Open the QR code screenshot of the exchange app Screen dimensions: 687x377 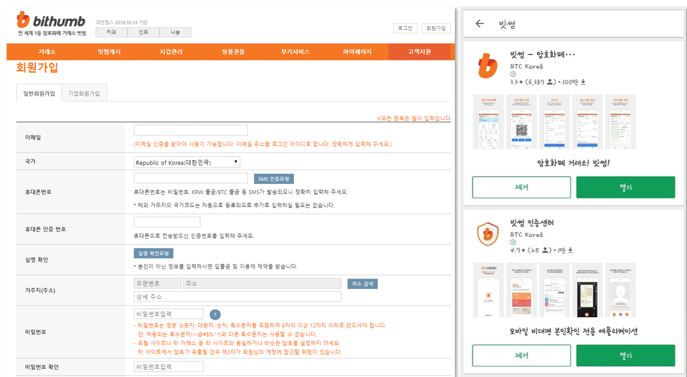coord(521,122)
